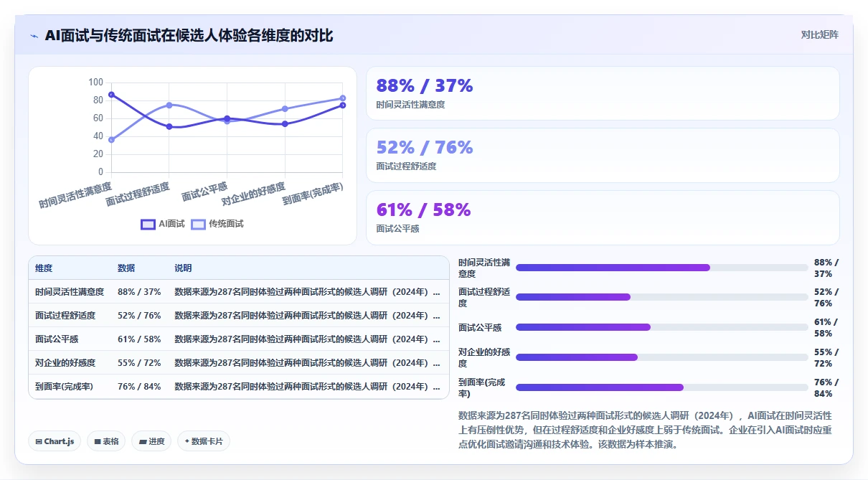Click the 维度 table column header
This screenshot has width=868, height=480.
[44, 268]
